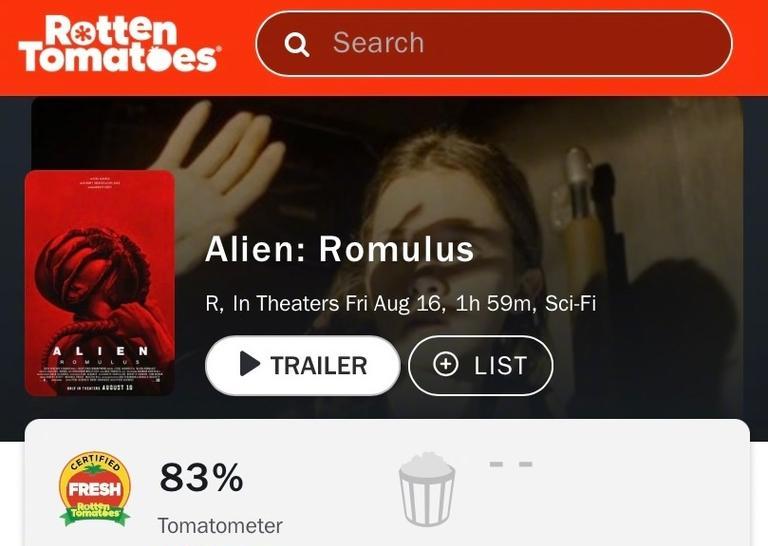Open the Alien Romulus poster thumbnail

(x=100, y=283)
